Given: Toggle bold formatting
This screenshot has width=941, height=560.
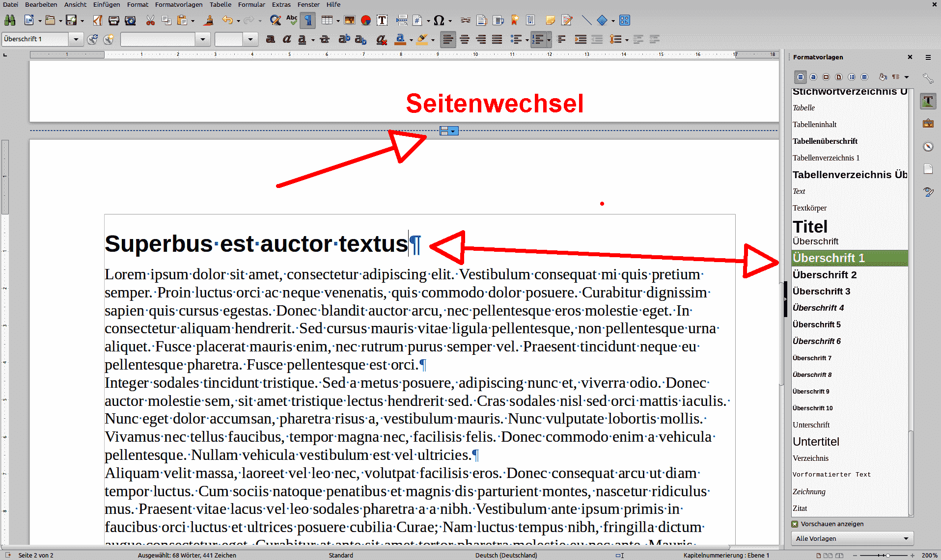Looking at the screenshot, I should tap(271, 39).
